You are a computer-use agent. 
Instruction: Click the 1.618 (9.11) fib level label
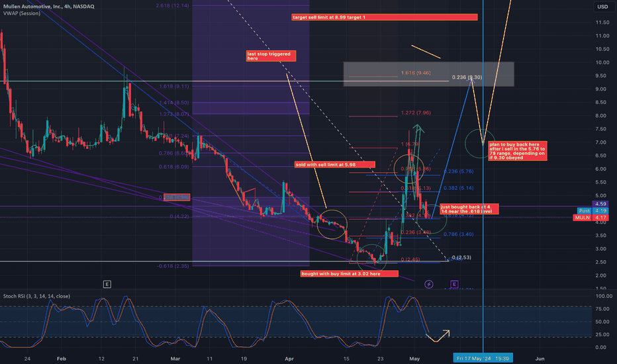click(174, 86)
